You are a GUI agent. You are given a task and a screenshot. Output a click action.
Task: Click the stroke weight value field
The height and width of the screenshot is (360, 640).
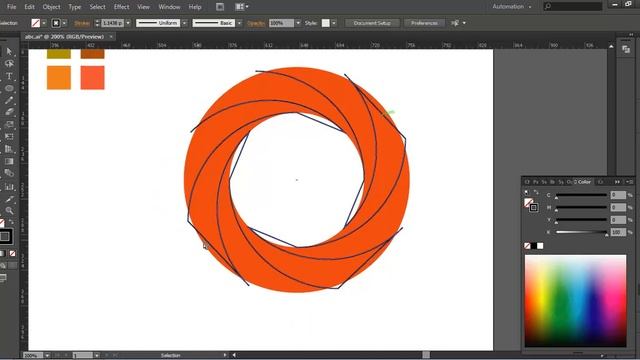(x=112, y=23)
